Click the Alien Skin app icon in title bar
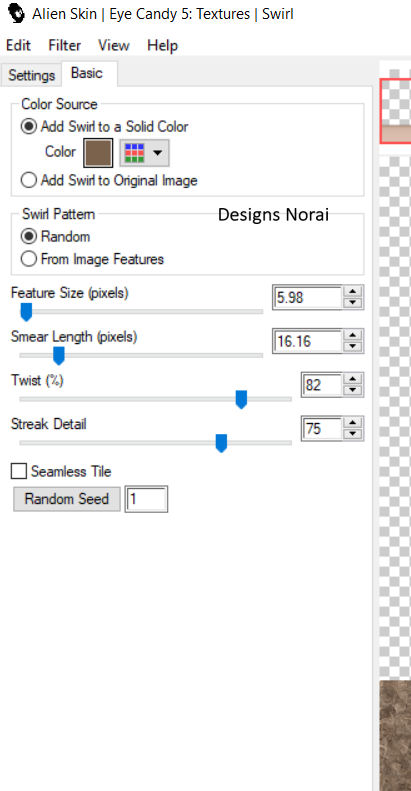This screenshot has width=411, height=791. (x=16, y=13)
